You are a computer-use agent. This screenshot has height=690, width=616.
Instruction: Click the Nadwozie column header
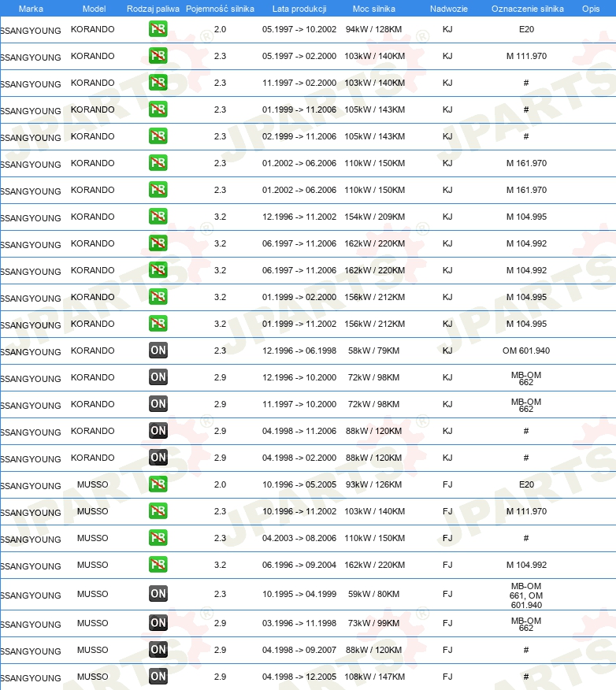[449, 9]
